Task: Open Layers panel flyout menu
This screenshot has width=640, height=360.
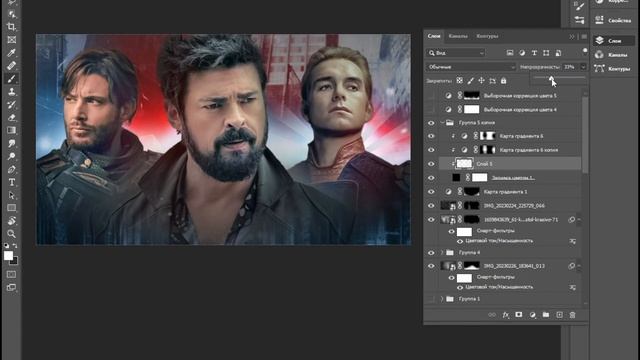Action: click(584, 37)
